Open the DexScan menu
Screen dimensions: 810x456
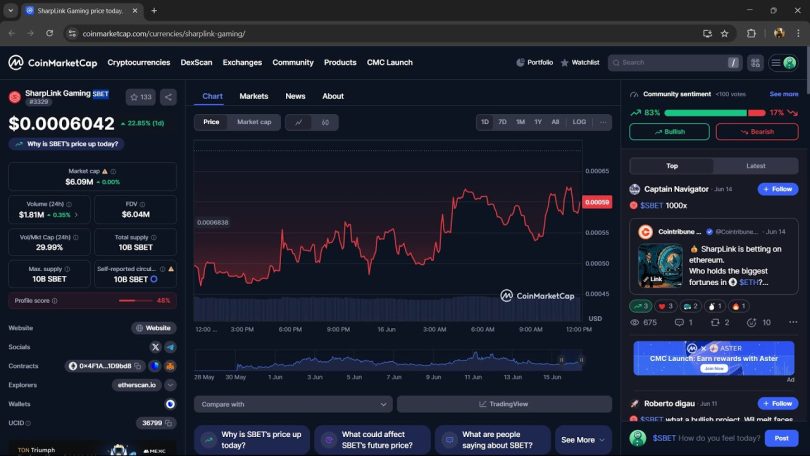point(196,62)
